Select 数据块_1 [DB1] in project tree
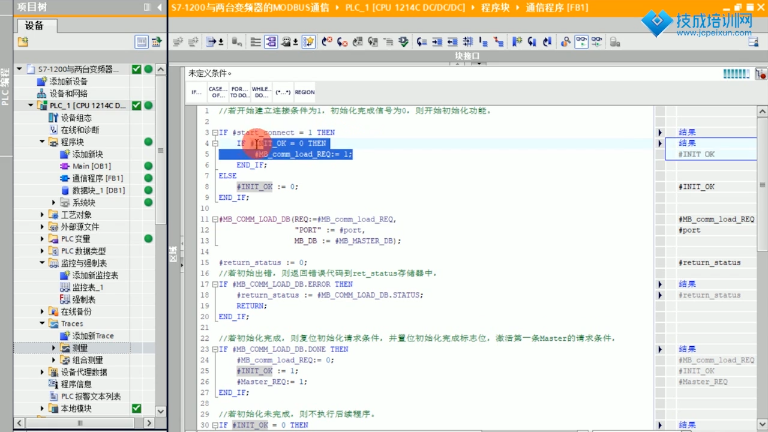This screenshot has height=432, width=768. click(98, 190)
